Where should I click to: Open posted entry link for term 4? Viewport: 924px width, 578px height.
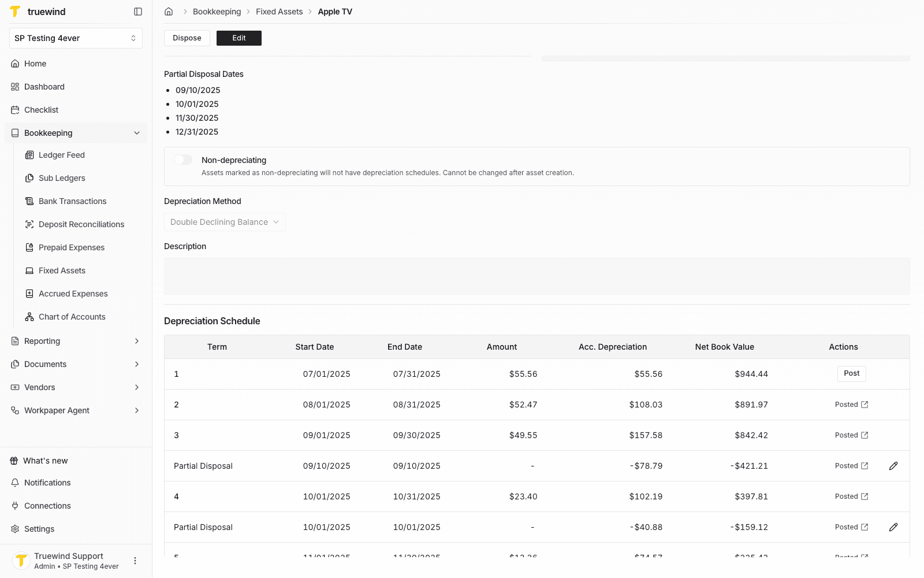tap(852, 497)
